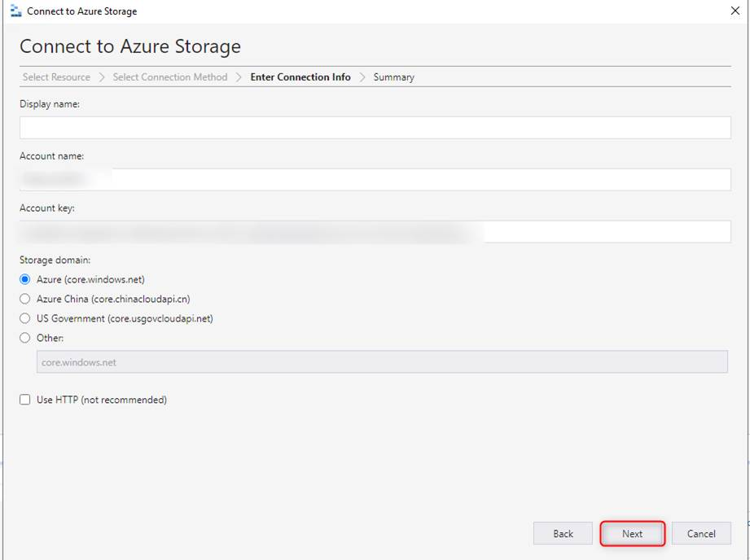This screenshot has width=750, height=560.
Task: Jump to the Summary step
Action: coord(393,77)
